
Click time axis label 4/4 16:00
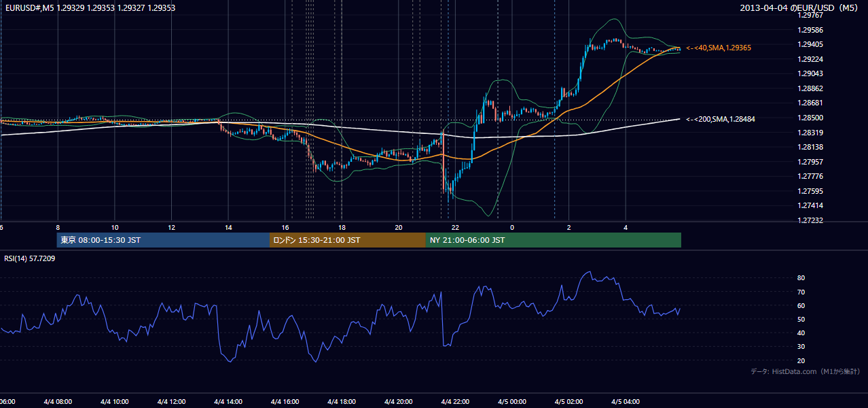(x=285, y=401)
